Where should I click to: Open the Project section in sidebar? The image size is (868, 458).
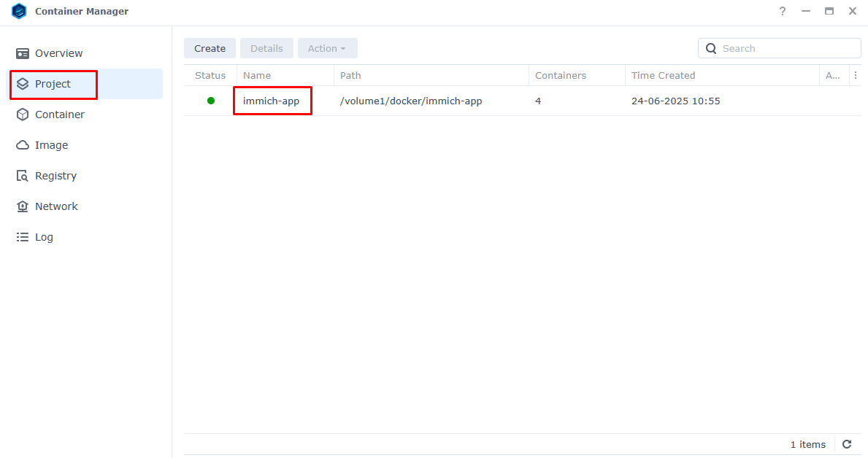(x=53, y=84)
